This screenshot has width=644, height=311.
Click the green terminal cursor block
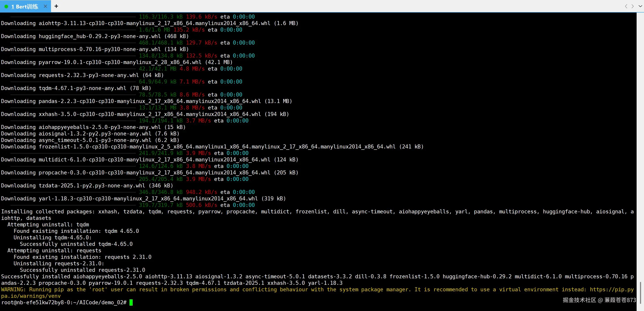click(131, 302)
